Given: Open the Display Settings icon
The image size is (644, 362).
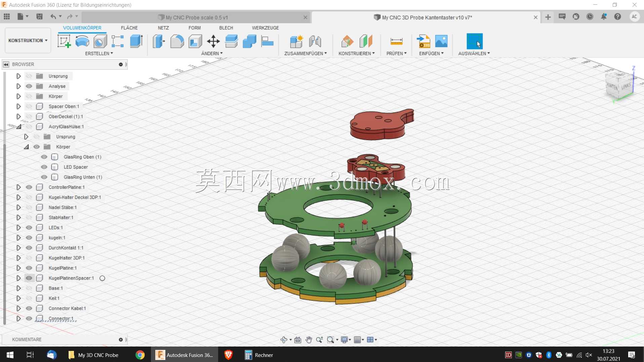Looking at the screenshot, I should coord(344,340).
